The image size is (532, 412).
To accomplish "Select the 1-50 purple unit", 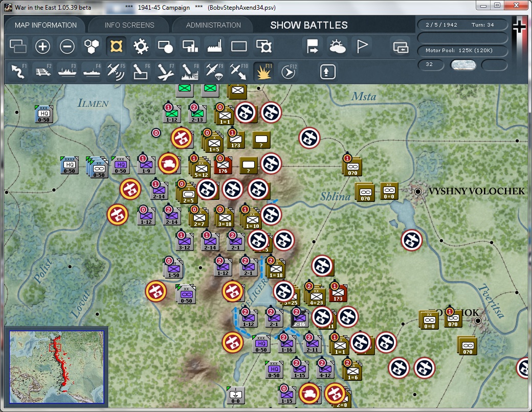I will coord(174,269).
